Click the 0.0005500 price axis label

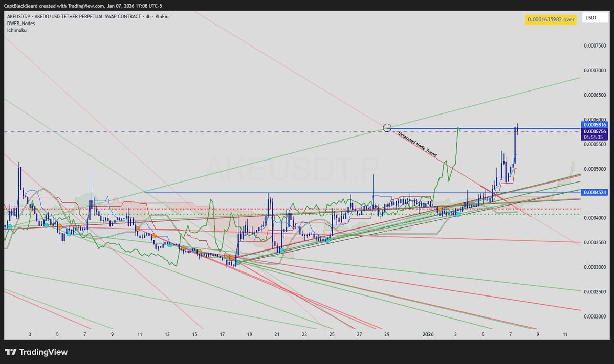[594, 145]
